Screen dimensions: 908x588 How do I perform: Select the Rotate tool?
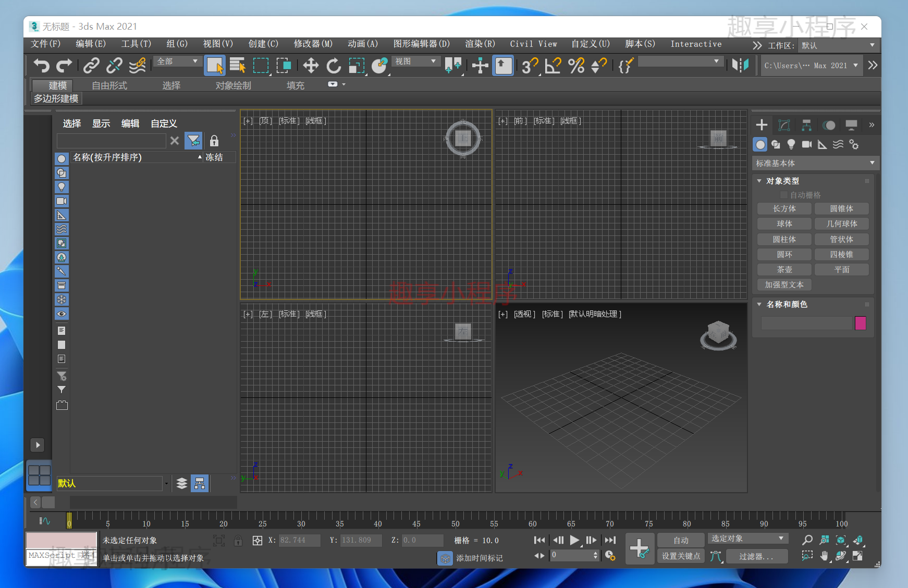click(x=334, y=66)
